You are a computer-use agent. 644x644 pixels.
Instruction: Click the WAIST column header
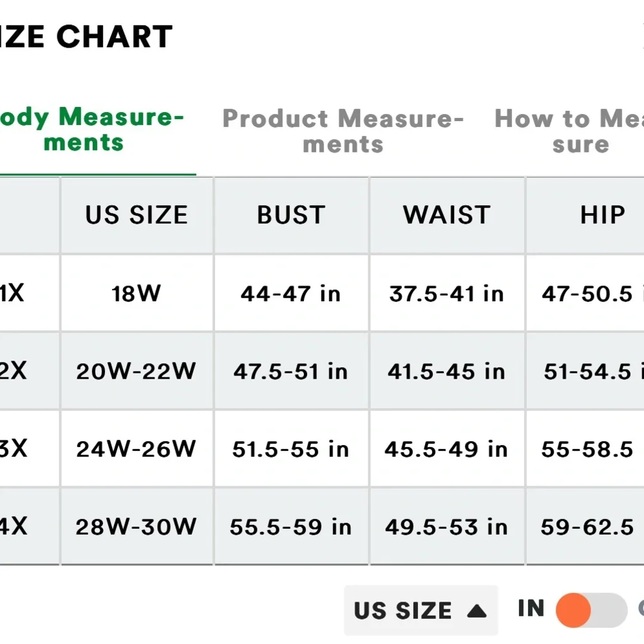click(447, 215)
